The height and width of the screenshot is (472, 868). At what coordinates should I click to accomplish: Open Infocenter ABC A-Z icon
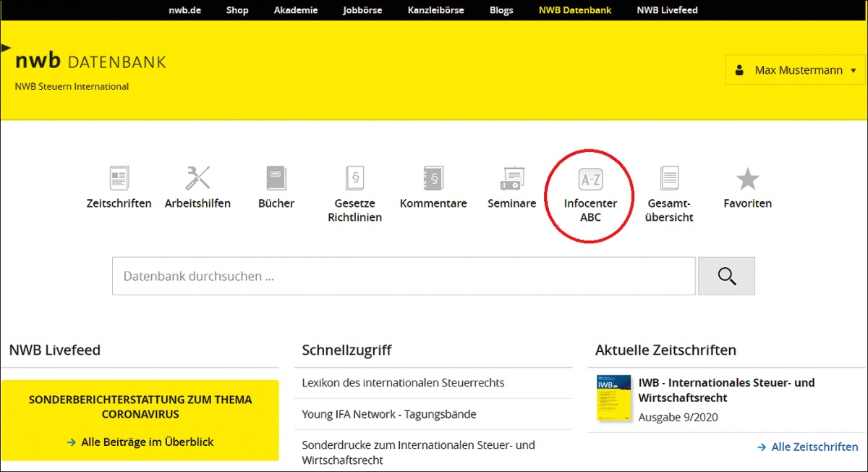point(590,180)
